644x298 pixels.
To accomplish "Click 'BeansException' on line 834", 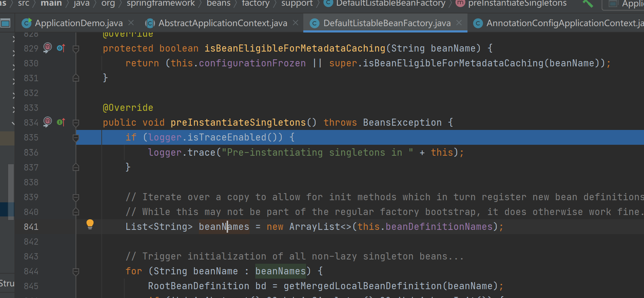I will 402,123.
